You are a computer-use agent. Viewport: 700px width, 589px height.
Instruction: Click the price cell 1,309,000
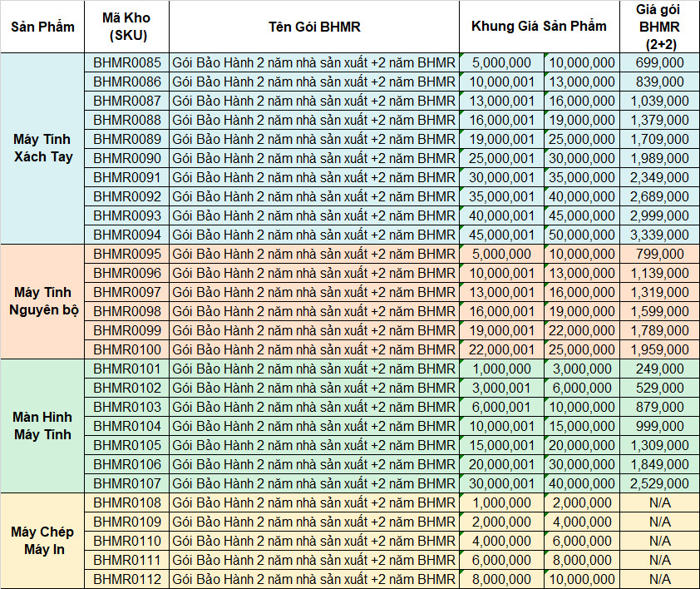click(659, 445)
